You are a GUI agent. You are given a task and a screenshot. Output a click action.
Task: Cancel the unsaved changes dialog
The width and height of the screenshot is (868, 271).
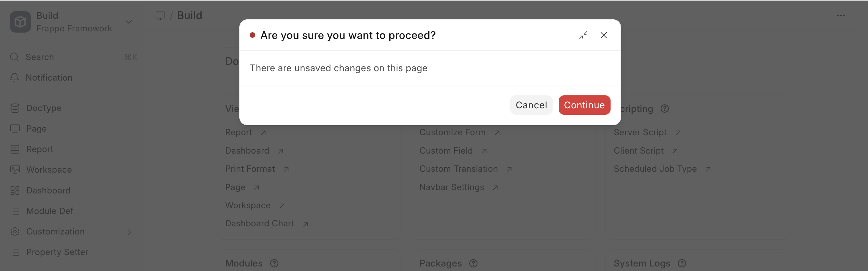point(531,105)
